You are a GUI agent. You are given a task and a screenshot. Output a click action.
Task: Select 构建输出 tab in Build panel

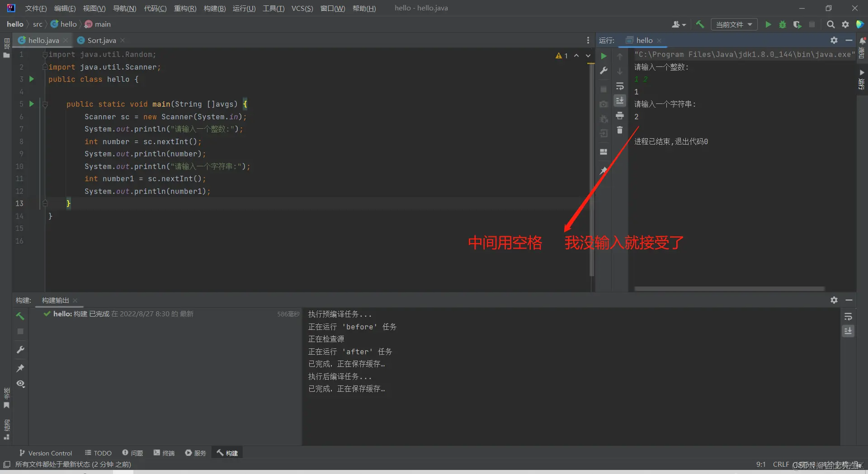(x=55, y=300)
